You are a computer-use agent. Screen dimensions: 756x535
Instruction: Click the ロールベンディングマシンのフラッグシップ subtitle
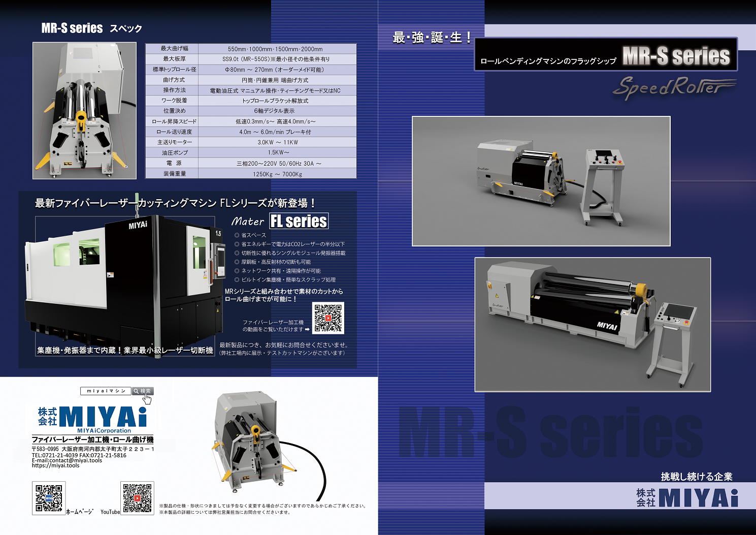click(x=548, y=61)
